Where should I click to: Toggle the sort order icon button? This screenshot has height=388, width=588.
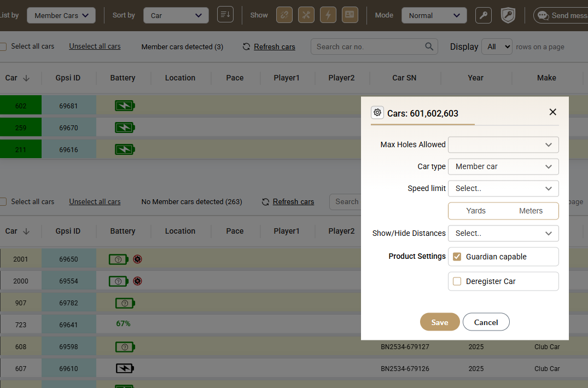(x=225, y=15)
